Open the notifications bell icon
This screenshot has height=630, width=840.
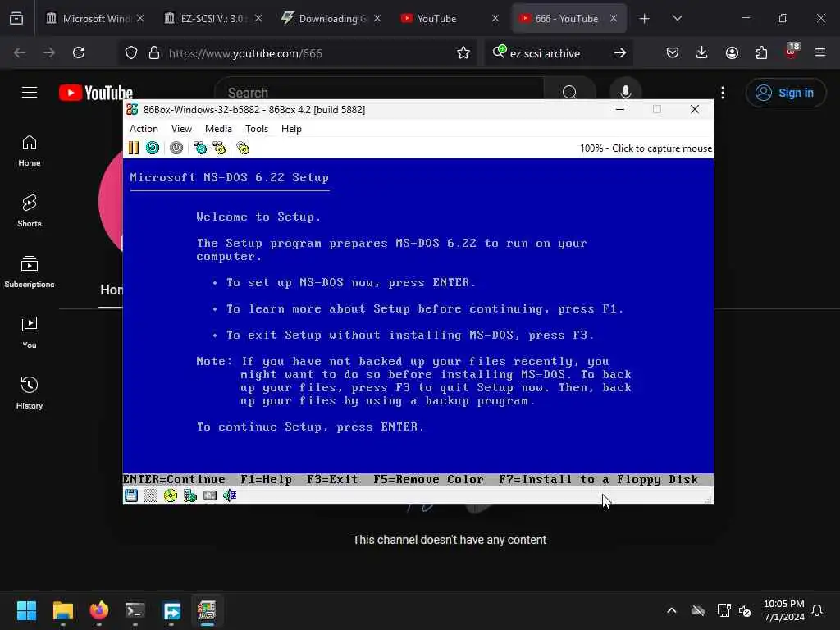click(818, 610)
